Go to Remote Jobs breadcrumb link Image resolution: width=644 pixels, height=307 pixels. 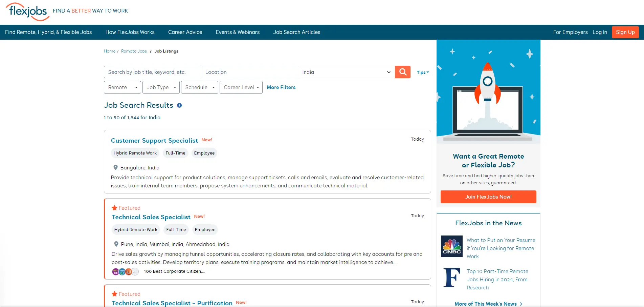(134, 51)
